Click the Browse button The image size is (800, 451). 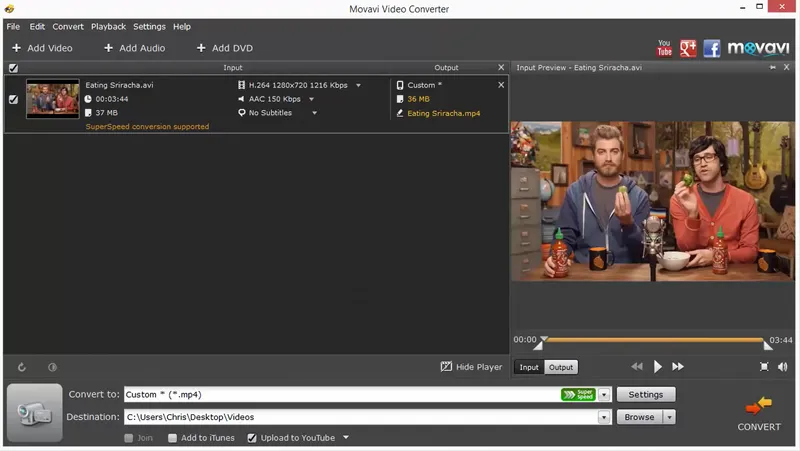(640, 417)
